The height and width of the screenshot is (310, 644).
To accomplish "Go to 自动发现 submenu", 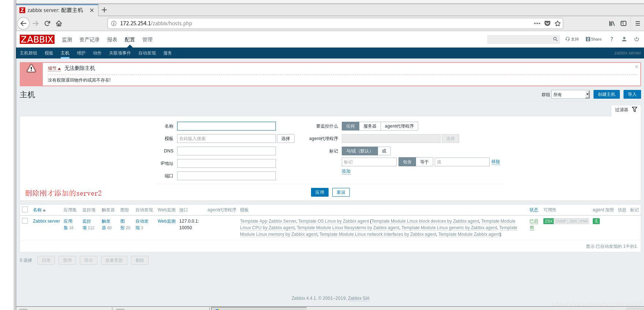I will click(x=147, y=53).
